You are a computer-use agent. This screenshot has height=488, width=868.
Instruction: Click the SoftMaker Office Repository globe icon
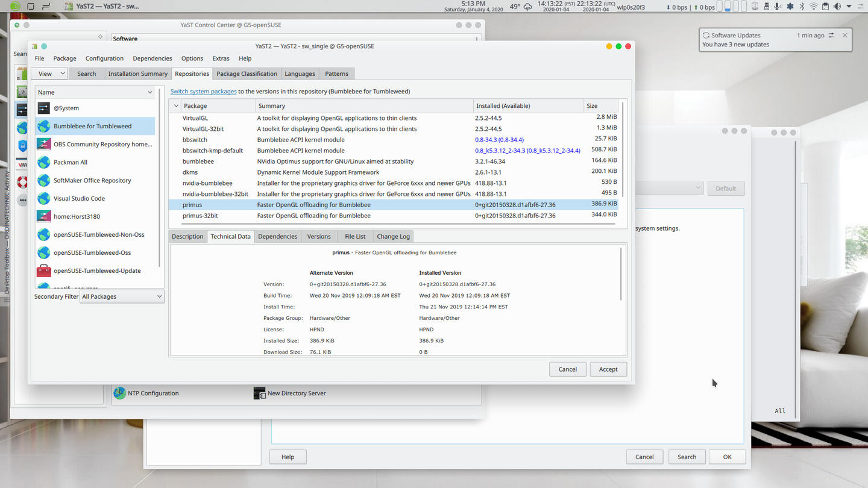[43, 180]
